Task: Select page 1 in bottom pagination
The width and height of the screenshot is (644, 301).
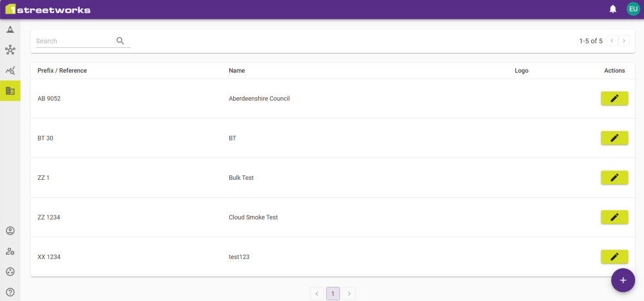Action: tap(333, 294)
